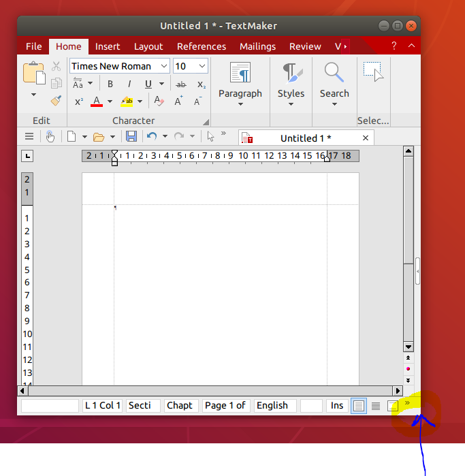Viewport: 465px width, 476px height.
Task: Switch to the References ribbon tab
Action: pyautogui.click(x=201, y=46)
